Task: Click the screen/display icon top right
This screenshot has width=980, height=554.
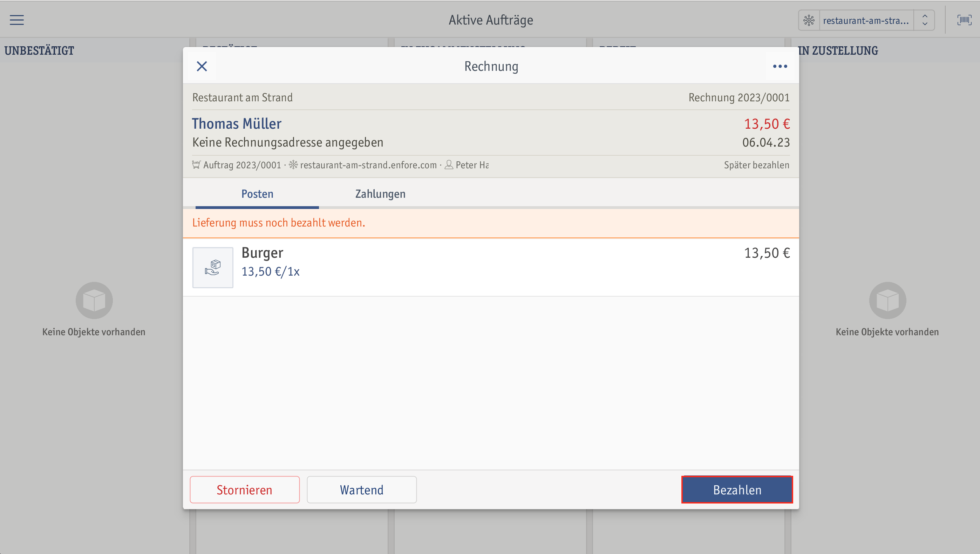Action: point(964,20)
